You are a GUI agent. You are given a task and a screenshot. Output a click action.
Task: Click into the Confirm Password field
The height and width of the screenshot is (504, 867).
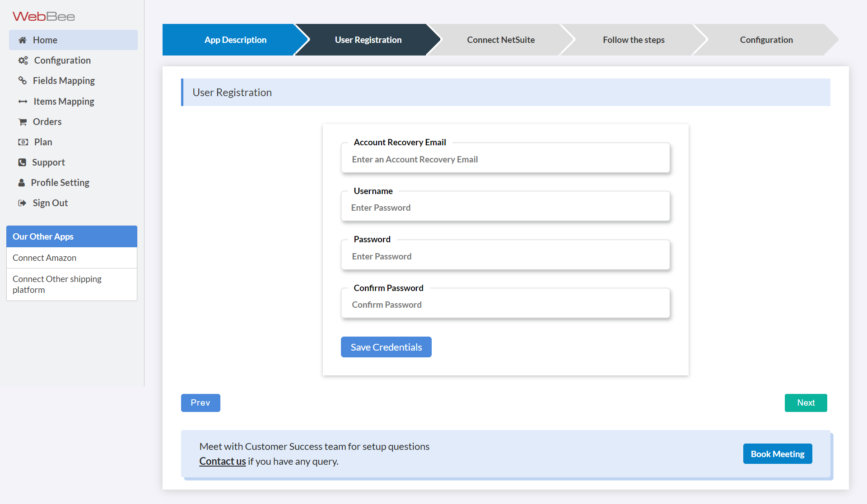point(505,305)
